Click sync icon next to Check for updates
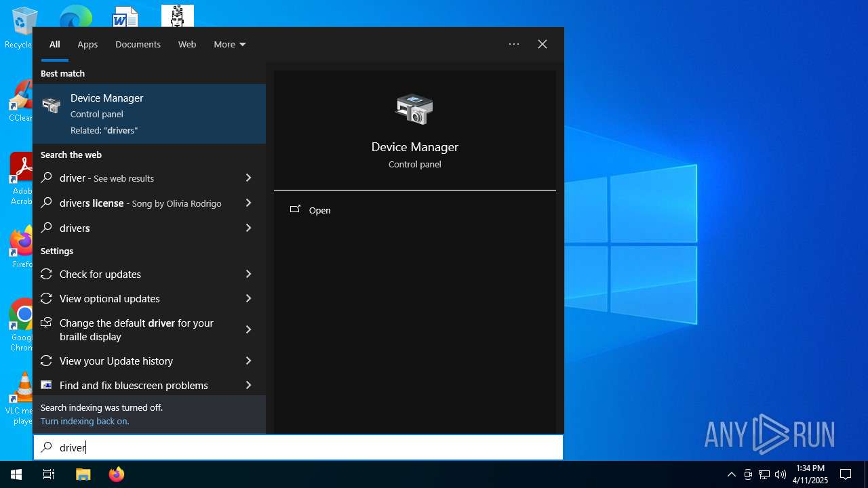868x488 pixels. (x=46, y=274)
